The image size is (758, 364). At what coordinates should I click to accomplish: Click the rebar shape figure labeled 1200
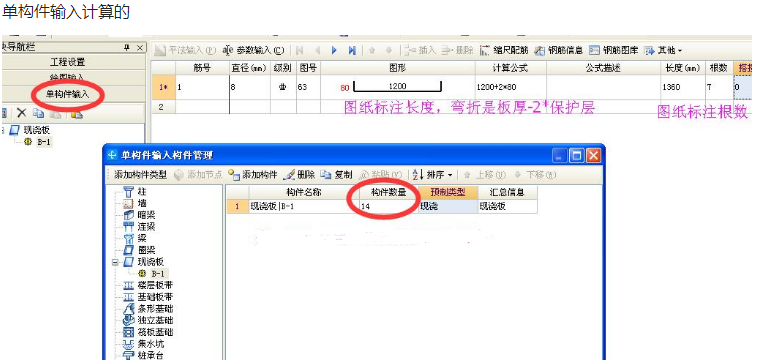pos(397,87)
